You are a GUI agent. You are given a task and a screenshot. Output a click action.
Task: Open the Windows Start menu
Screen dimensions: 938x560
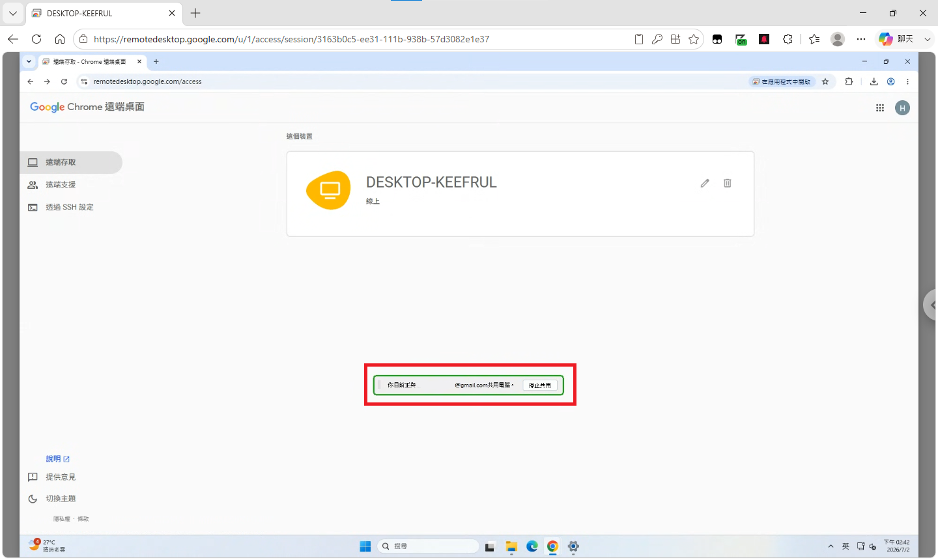(x=365, y=546)
